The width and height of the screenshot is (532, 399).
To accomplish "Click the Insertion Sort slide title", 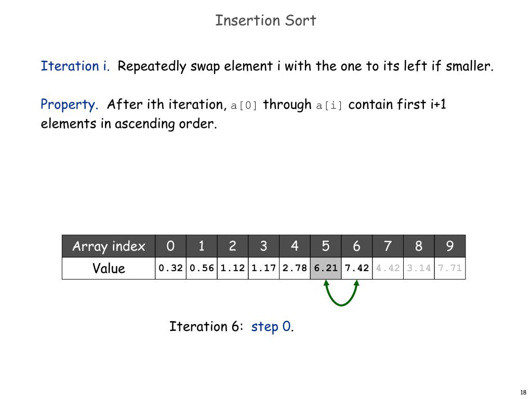I will [265, 20].
